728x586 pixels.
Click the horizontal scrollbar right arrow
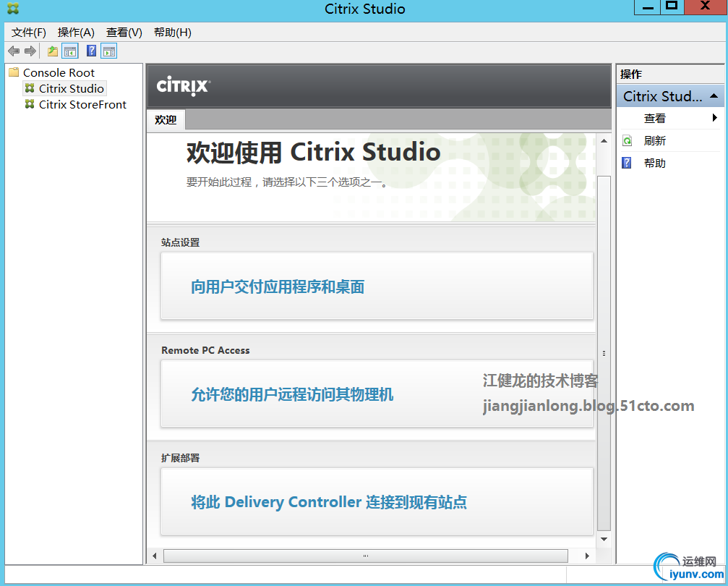(587, 556)
